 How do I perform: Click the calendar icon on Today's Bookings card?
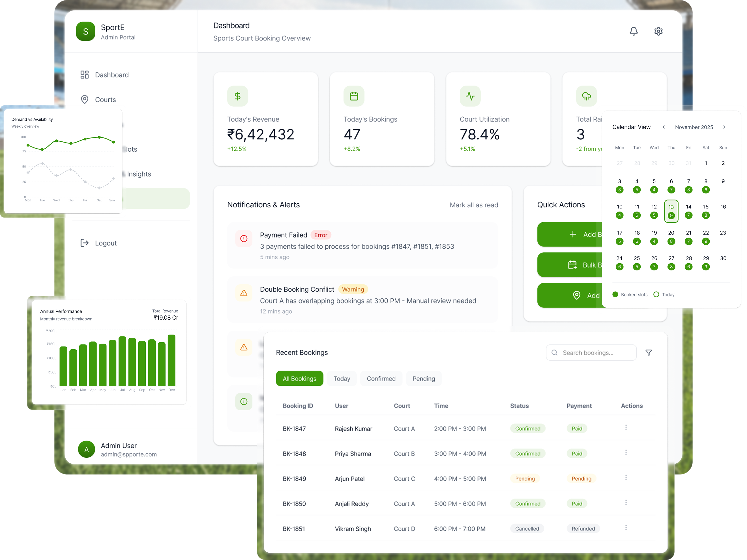tap(354, 96)
